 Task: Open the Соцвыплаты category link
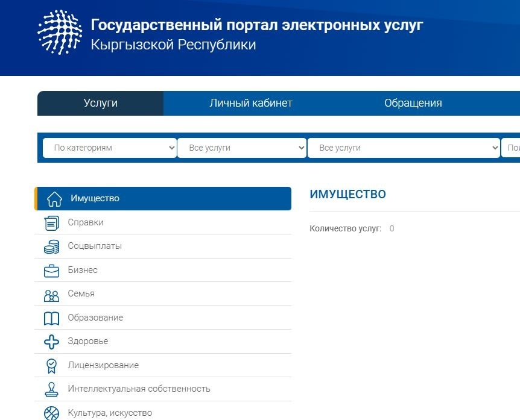[x=95, y=246]
